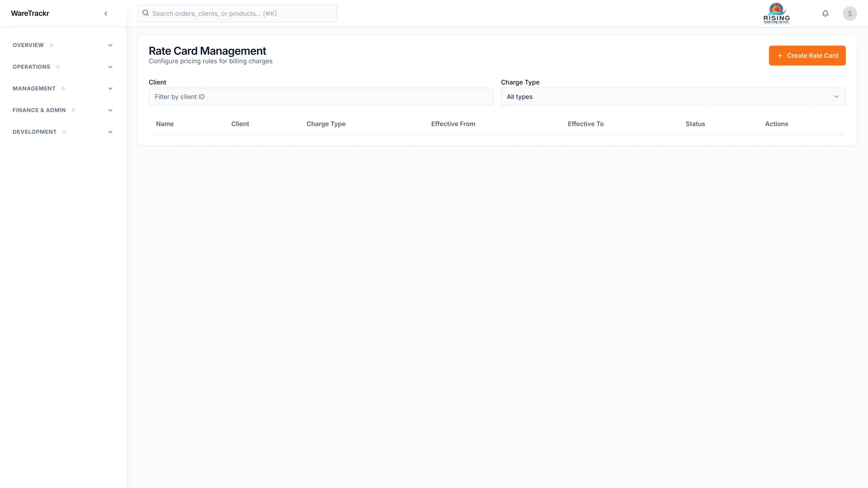The image size is (868, 488).
Task: Expand the Development section chevron
Action: pyautogui.click(x=110, y=132)
